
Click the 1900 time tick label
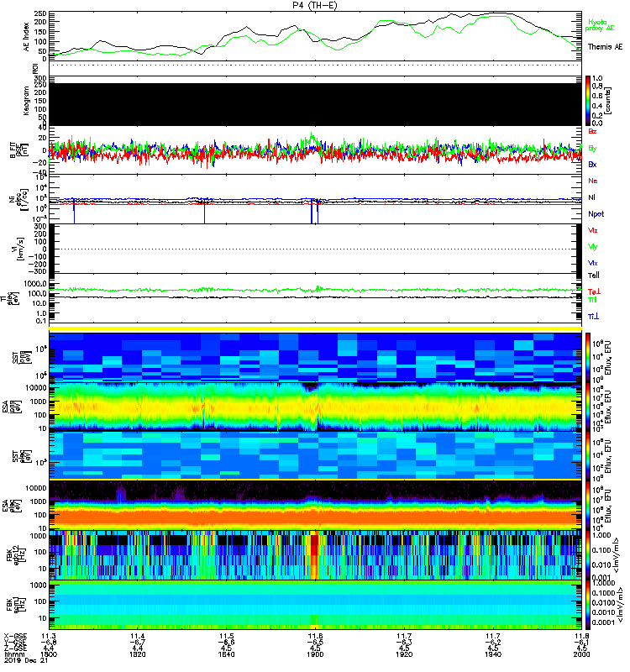[x=315, y=654]
